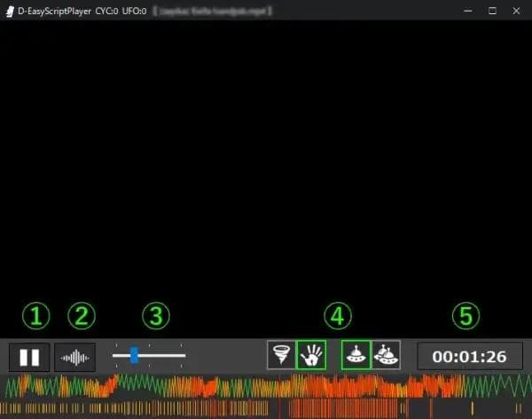Enable the single UFO device icon
This screenshot has width=532, height=419.
click(356, 355)
